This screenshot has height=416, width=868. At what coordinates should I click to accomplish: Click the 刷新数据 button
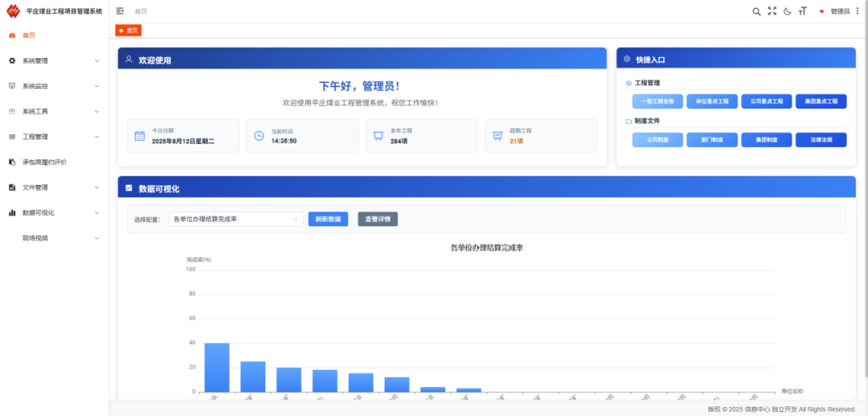coord(328,219)
